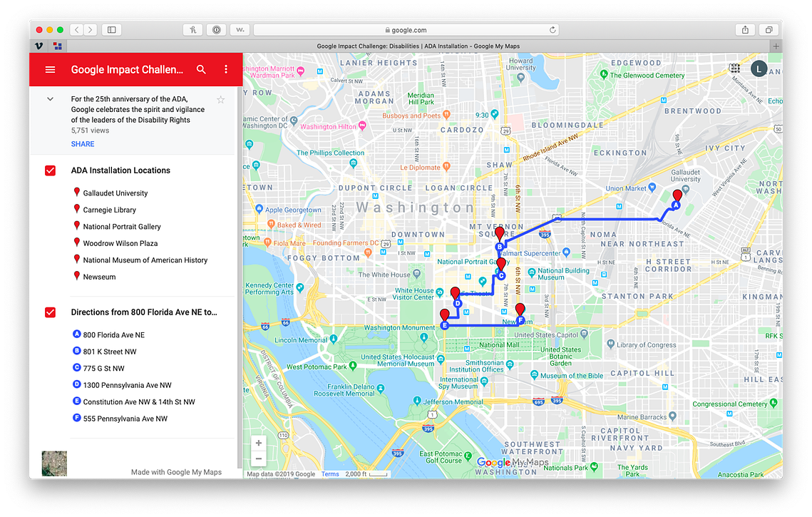Open the Safari share button
This screenshot has height=517, width=812.
745,30
